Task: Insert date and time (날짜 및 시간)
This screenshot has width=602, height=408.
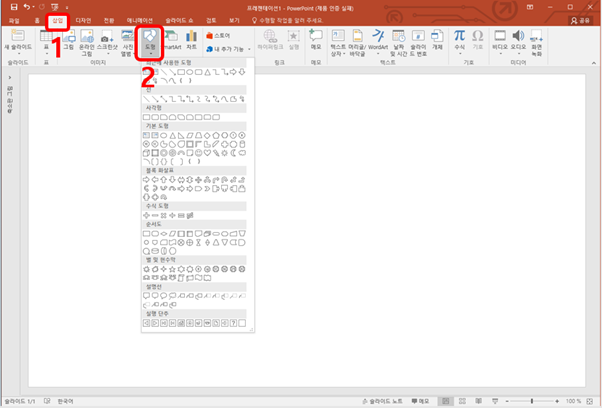Action: (x=398, y=43)
